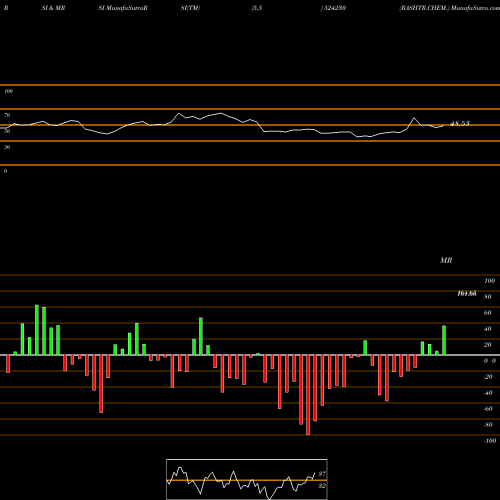Click the tallest green MR bar near left
Screen dimensions: 500x500
[x=37, y=330]
